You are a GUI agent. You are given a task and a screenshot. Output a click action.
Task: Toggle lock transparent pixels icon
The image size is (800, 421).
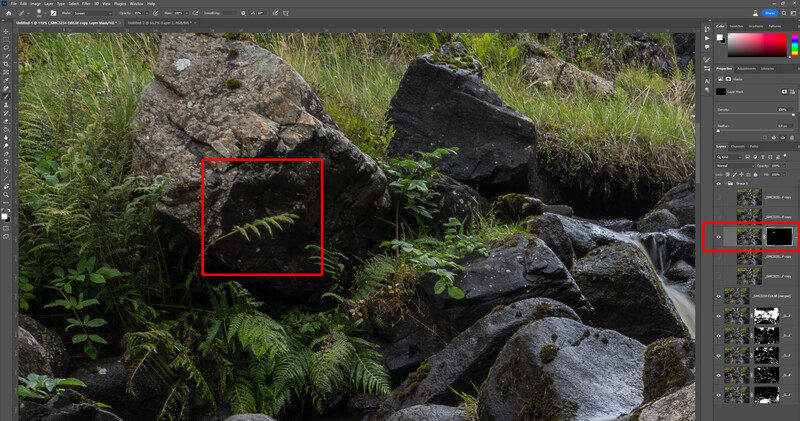[x=728, y=175]
